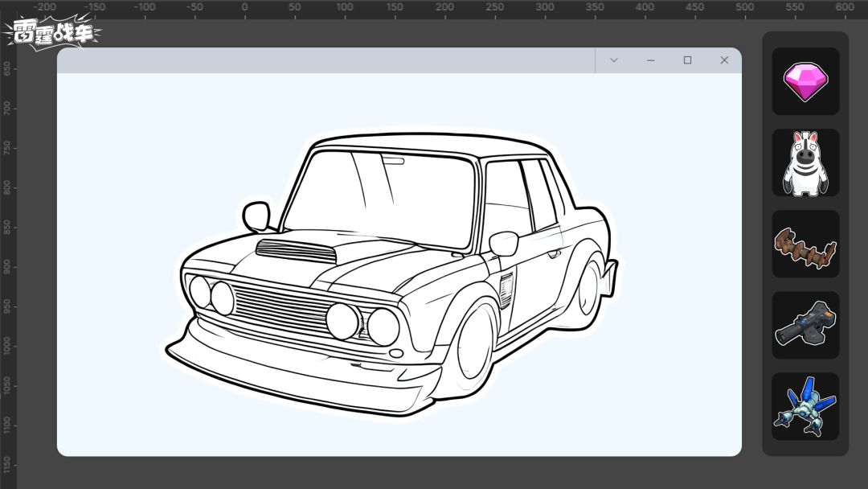Image resolution: width=868 pixels, height=489 pixels.
Task: Click the 雷霆战车 logo
Action: point(51,34)
